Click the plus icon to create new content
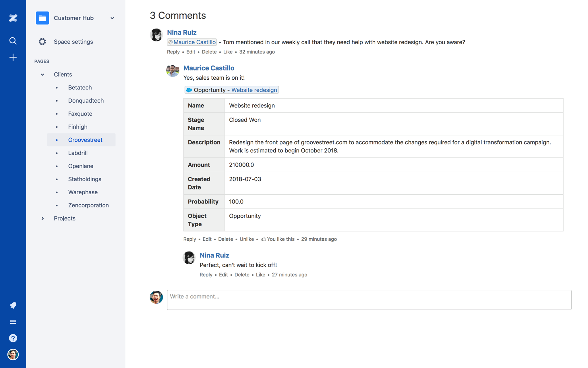The height and width of the screenshot is (368, 588). (x=13, y=57)
